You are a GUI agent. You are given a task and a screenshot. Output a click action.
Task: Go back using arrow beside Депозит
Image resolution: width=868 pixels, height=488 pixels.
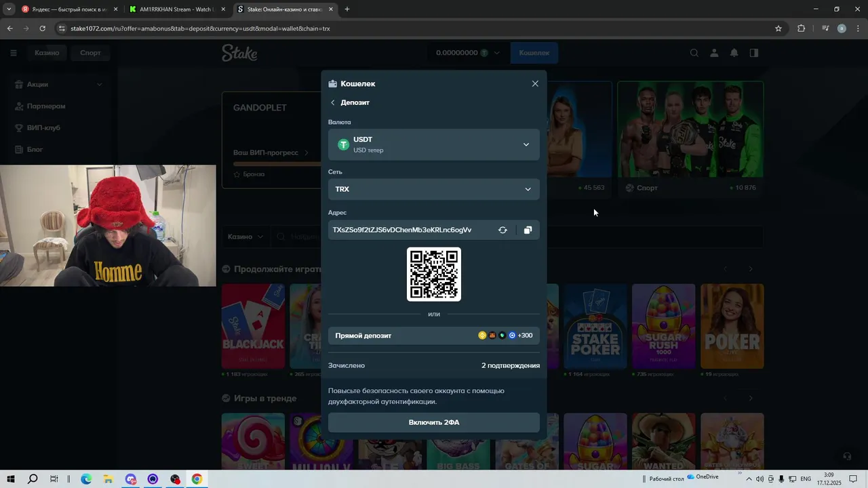point(332,102)
